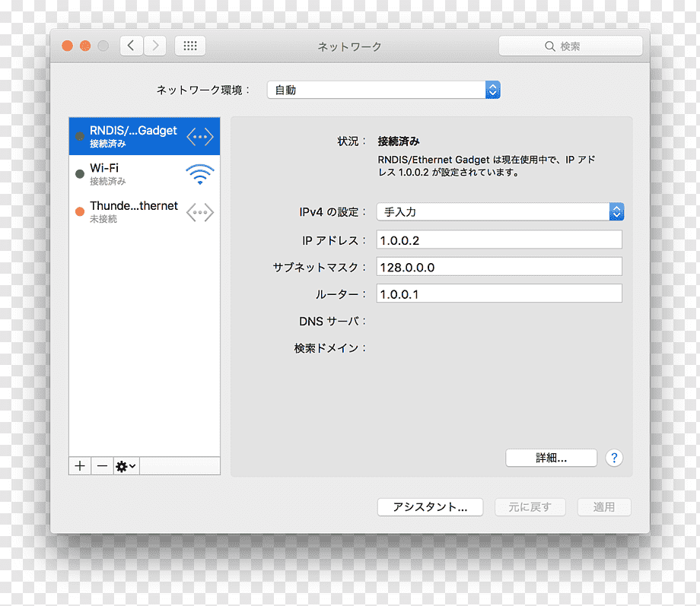Screen dimensions: 700x606
Task: Minimize the window with the yellow button
Action: point(85,46)
